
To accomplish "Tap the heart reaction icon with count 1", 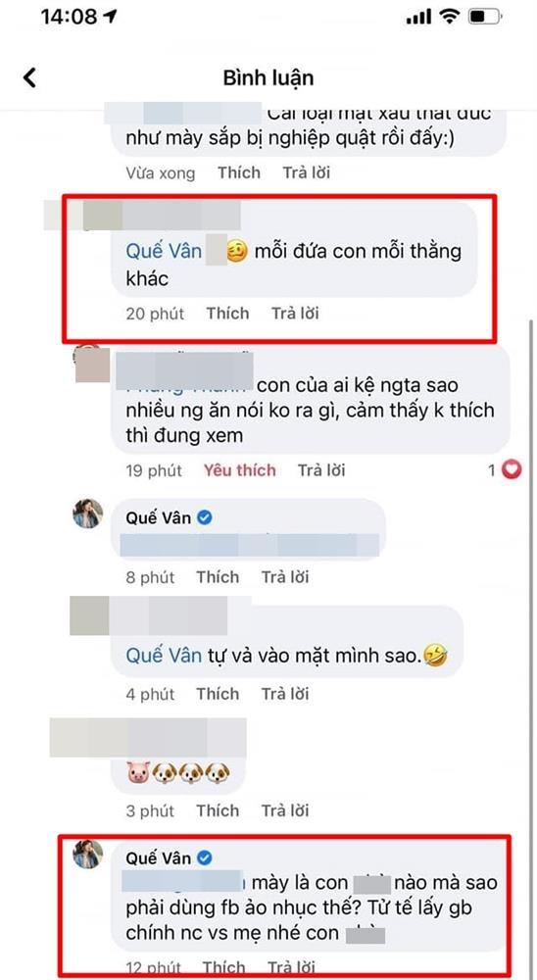I will coord(512,469).
